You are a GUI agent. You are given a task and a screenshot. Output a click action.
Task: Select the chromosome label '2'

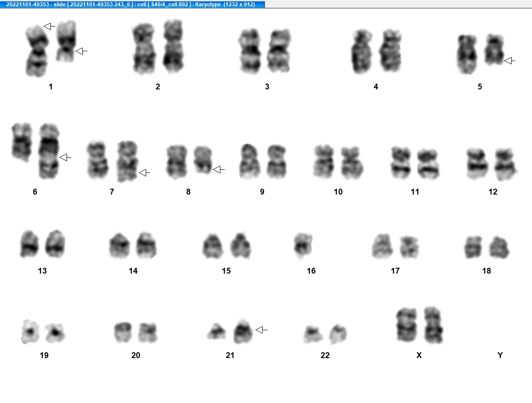click(x=158, y=87)
